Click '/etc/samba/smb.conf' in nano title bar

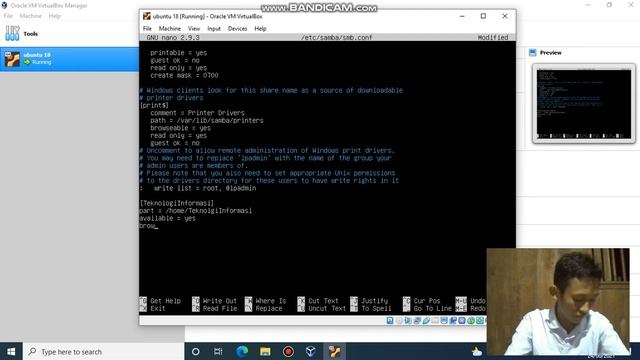337,37
